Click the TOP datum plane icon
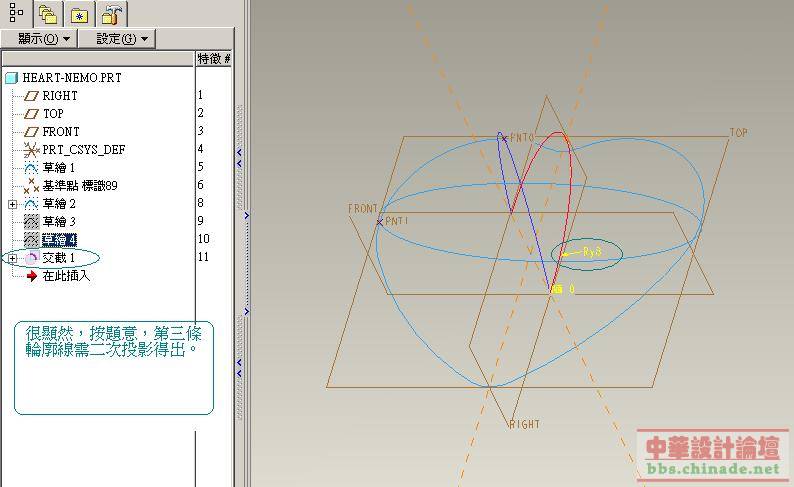The height and width of the screenshot is (487, 794). pos(31,114)
